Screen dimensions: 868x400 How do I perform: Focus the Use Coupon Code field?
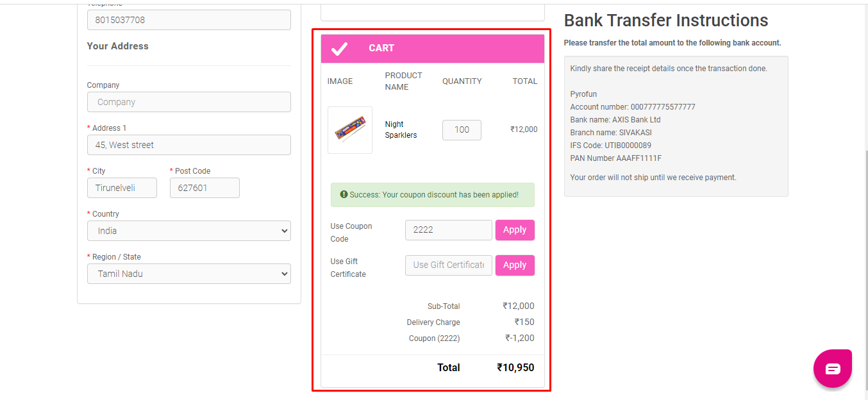coord(449,230)
